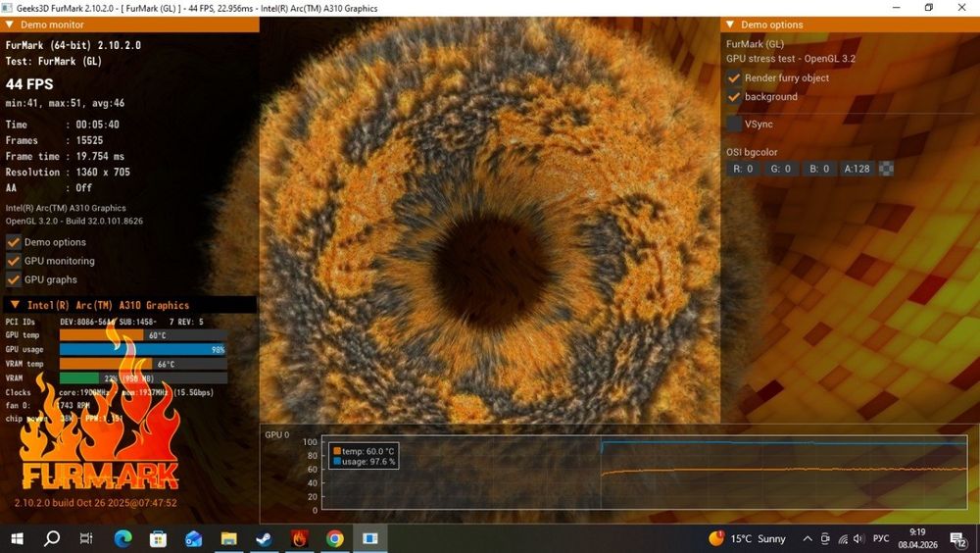980x553 pixels.
Task: Open Task View in taskbar
Action: coord(87,538)
